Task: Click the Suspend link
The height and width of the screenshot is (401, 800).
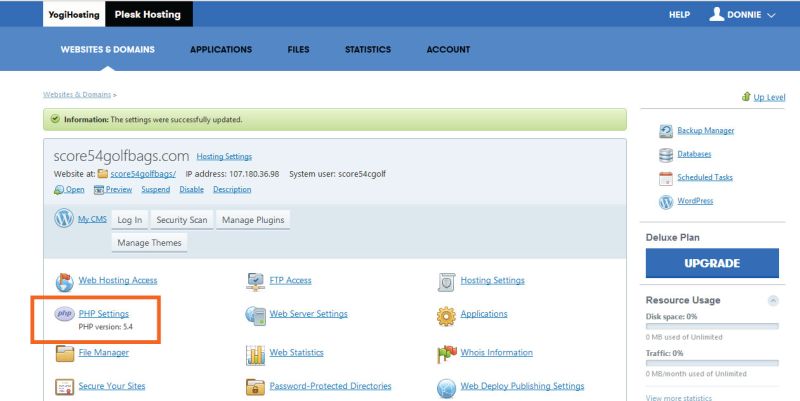Action: tap(156, 189)
